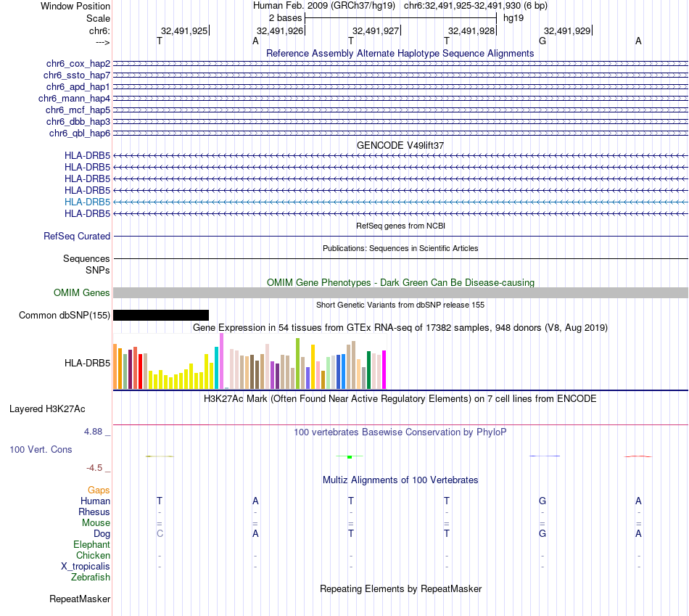Click 'Short Genetic Variants from dbSNP release 155'
Image resolution: width=689 pixels, height=616 pixels.
pyautogui.click(x=400, y=305)
